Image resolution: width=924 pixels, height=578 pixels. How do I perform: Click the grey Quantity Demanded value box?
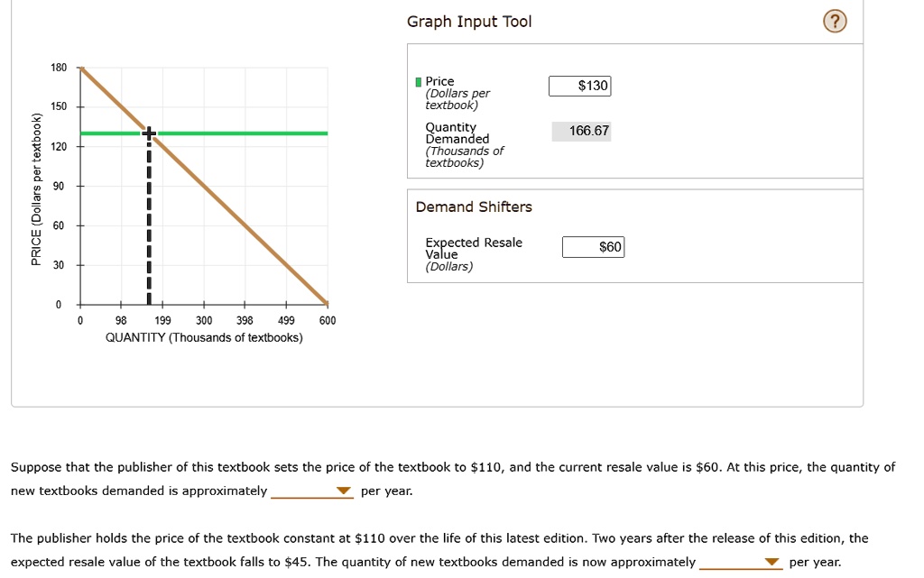[x=581, y=131]
